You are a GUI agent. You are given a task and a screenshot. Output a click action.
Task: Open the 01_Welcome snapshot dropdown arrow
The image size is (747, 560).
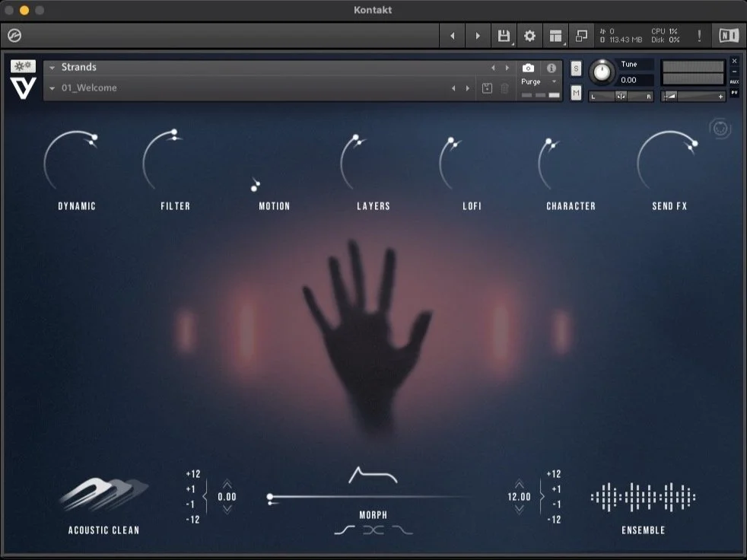coord(52,88)
